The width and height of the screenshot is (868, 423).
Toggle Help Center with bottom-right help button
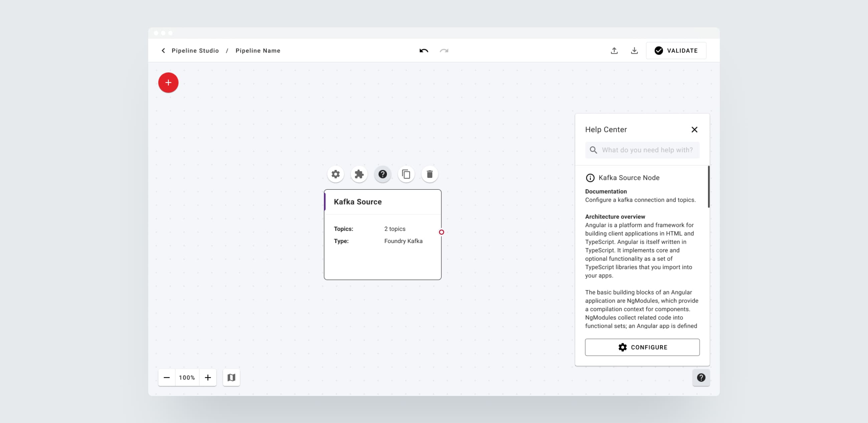click(x=701, y=378)
